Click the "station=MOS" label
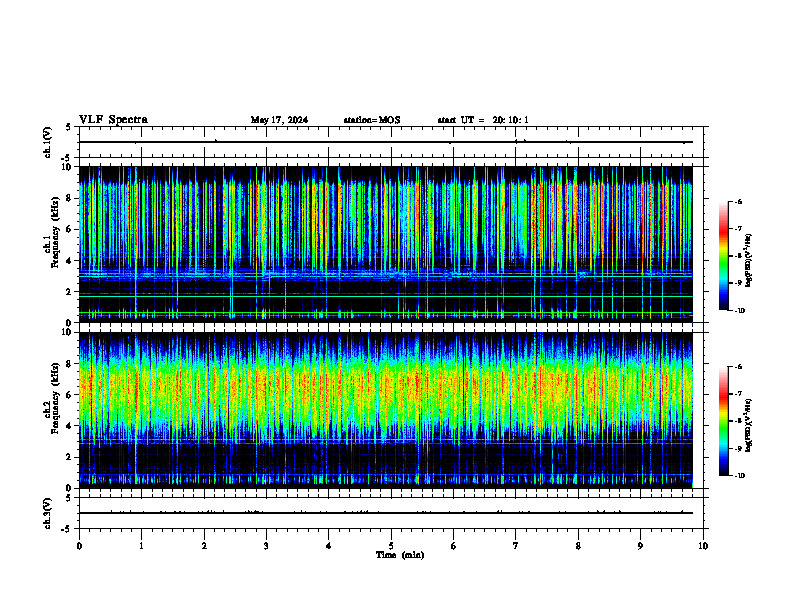Image resolution: width=792 pixels, height=612 pixels. click(372, 120)
